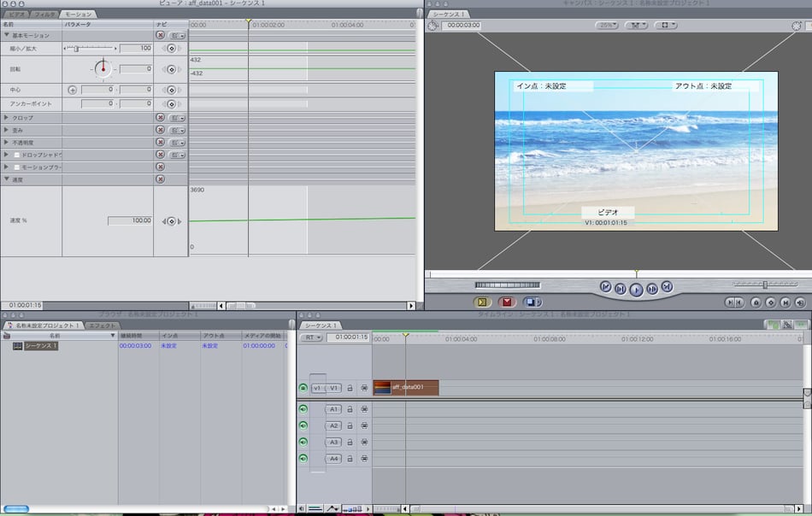
Task: Select the aff_data001 clip in the timeline
Action: (406, 388)
